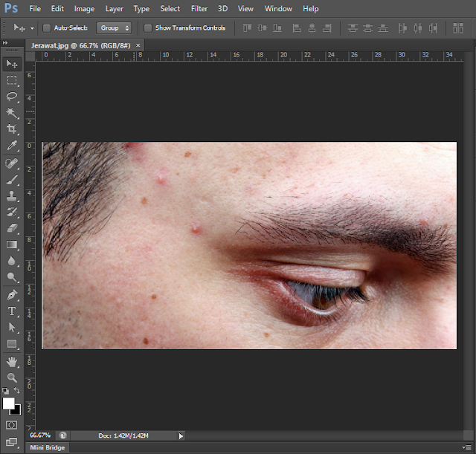The width and height of the screenshot is (476, 454).
Task: Open the Move tool preset picker arrow
Action: [32, 28]
